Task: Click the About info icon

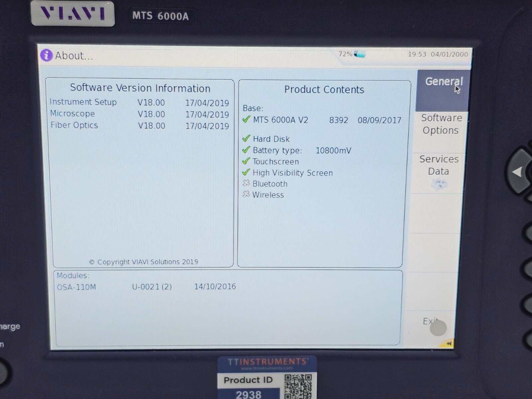Action: 47,55
